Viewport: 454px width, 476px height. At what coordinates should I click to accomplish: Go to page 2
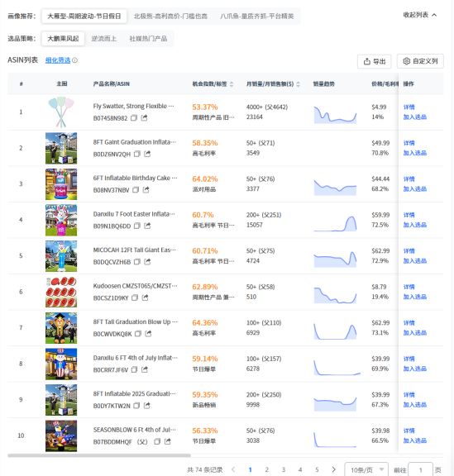(267, 469)
